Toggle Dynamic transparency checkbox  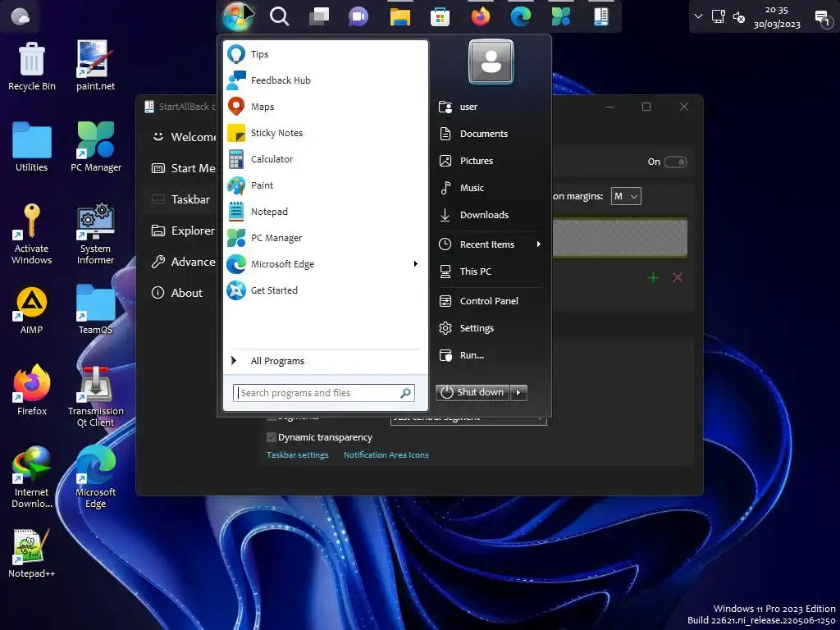coord(272,437)
